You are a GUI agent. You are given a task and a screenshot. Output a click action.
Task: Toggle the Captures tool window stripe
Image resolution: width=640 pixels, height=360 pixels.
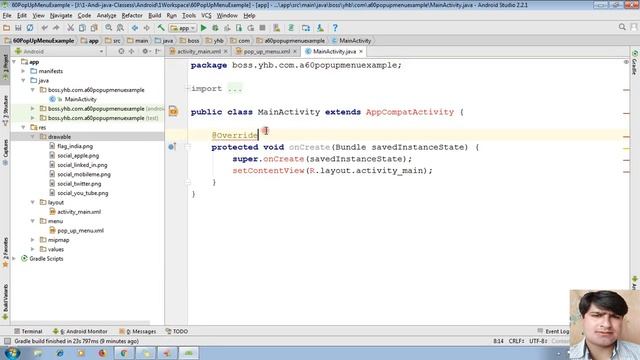click(5, 153)
